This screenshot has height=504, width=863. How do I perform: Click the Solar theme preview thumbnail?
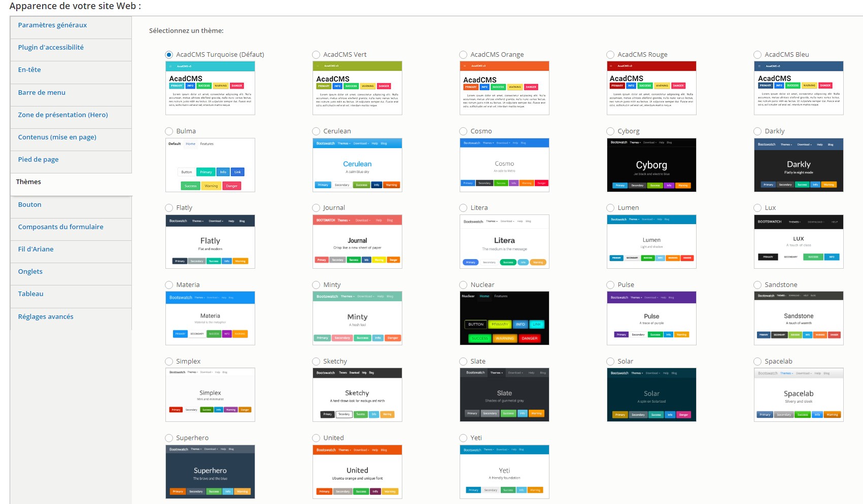click(651, 394)
